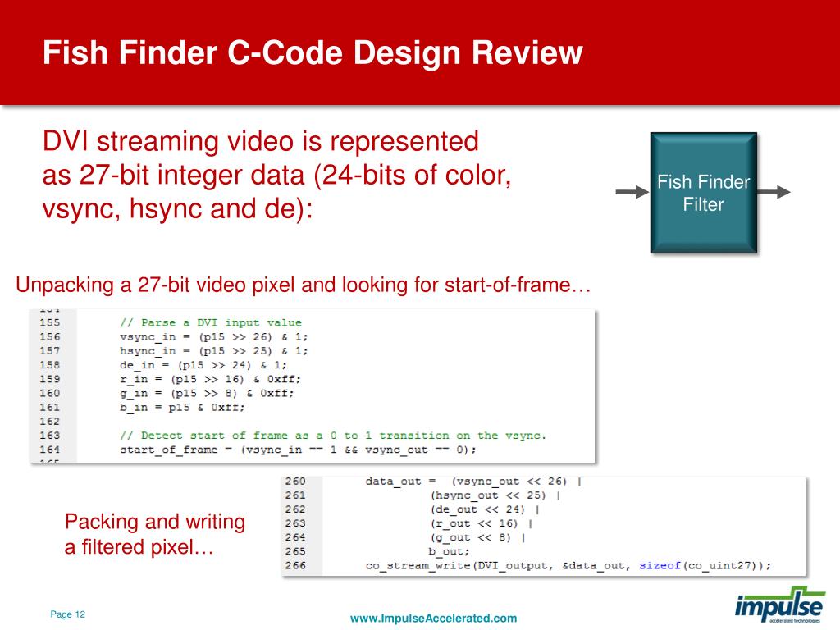The width and height of the screenshot is (840, 630).
Task: Click line 265 "b_out;"
Action: 449,551
